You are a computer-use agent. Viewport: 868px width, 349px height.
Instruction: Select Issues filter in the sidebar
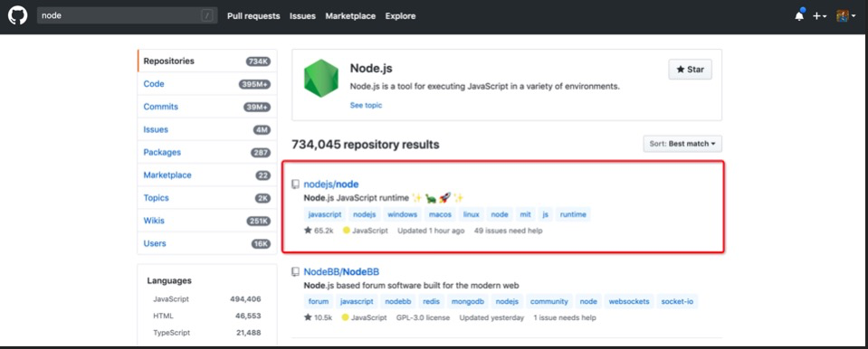[x=207, y=129]
